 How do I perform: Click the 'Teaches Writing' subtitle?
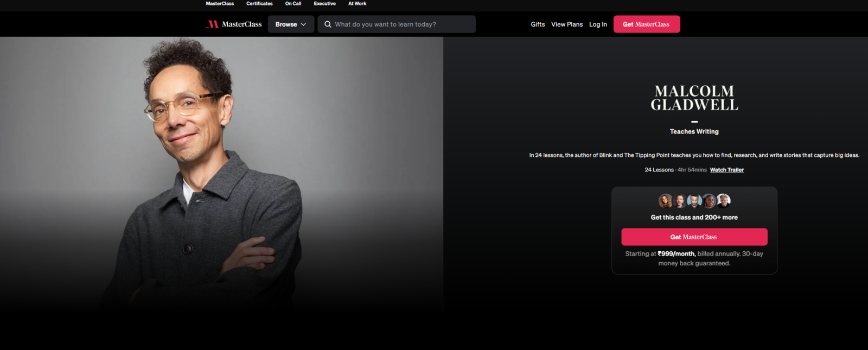(x=694, y=132)
